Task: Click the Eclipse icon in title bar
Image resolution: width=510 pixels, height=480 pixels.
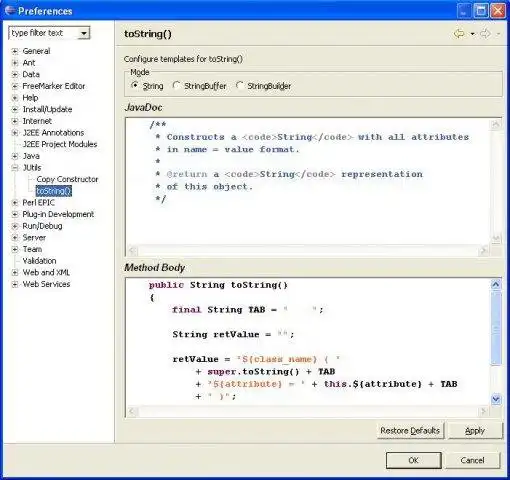Action: (10, 11)
